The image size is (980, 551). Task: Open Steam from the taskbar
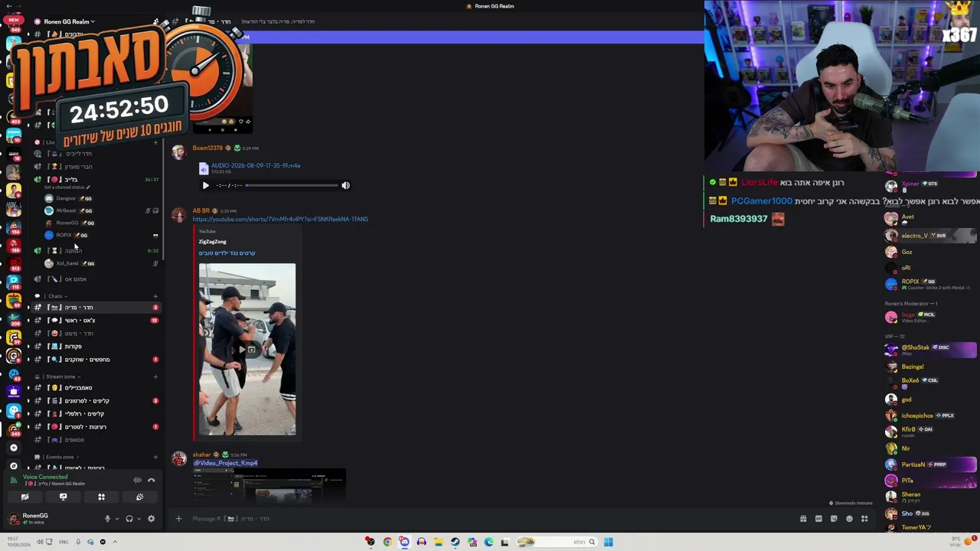click(455, 542)
